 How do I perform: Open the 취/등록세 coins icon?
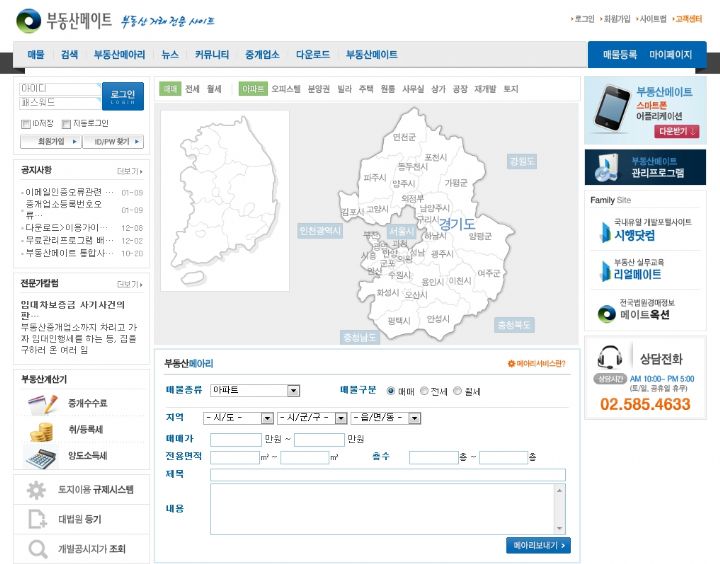[41, 431]
